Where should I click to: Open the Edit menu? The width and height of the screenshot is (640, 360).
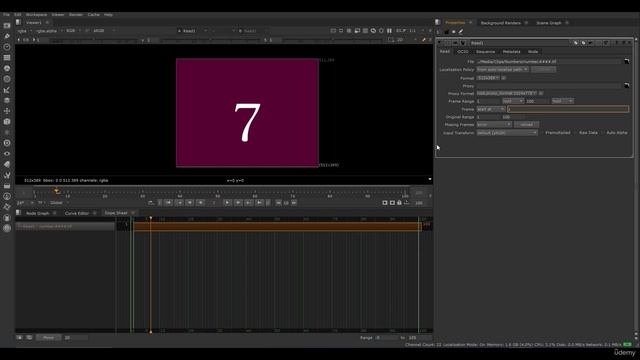18,15
